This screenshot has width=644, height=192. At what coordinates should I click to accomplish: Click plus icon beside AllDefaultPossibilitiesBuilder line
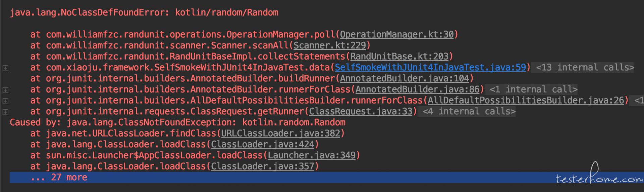5,101
